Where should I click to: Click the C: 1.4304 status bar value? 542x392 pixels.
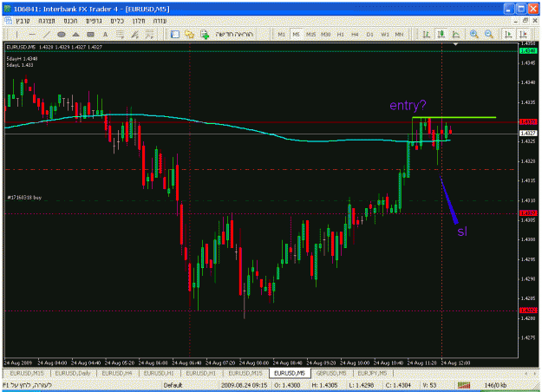coord(398,385)
